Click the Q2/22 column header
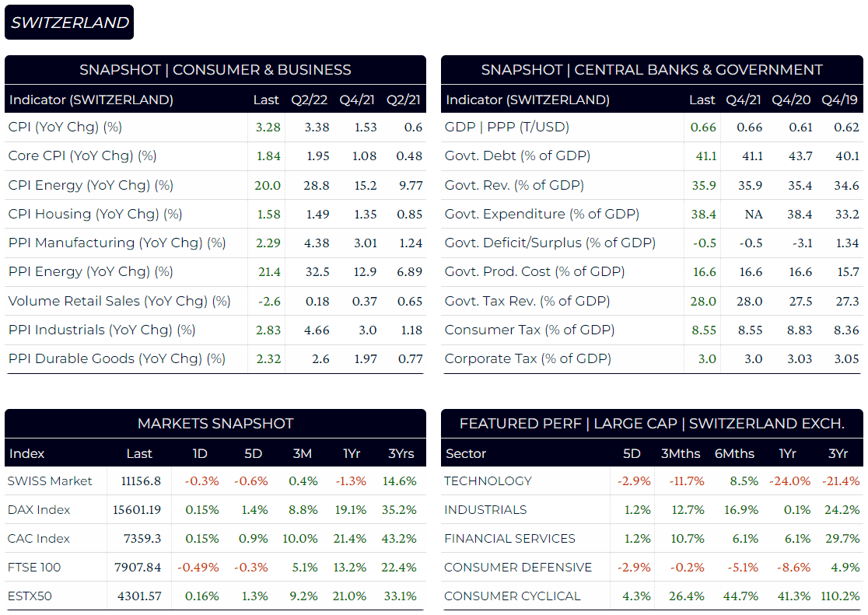The height and width of the screenshot is (615, 868). click(x=310, y=100)
